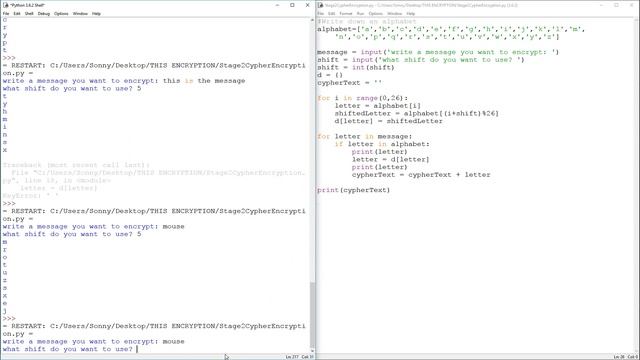Click the 'Traceback (most recent call last):' line

click(76, 165)
